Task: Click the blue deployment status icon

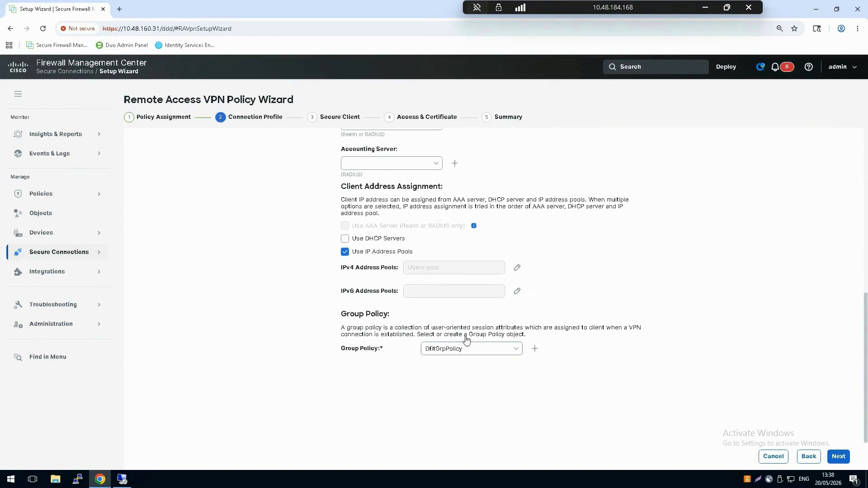Action: [x=760, y=67]
